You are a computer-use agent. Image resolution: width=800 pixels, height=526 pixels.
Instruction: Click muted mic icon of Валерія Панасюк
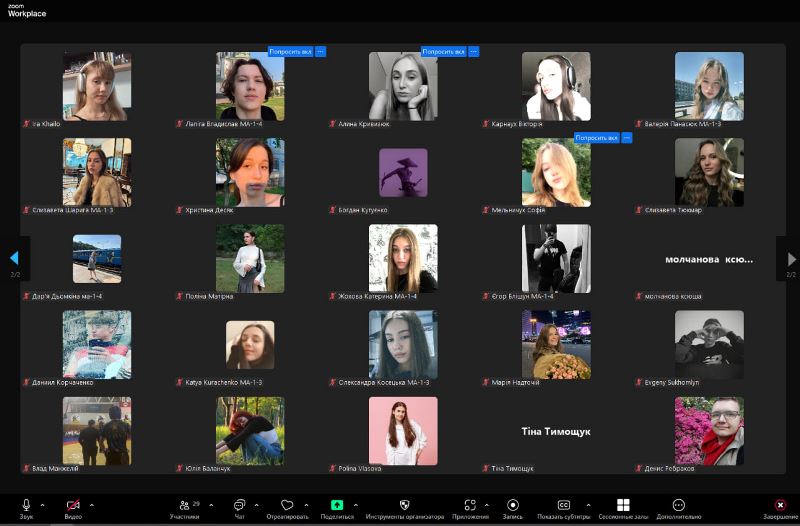638,123
